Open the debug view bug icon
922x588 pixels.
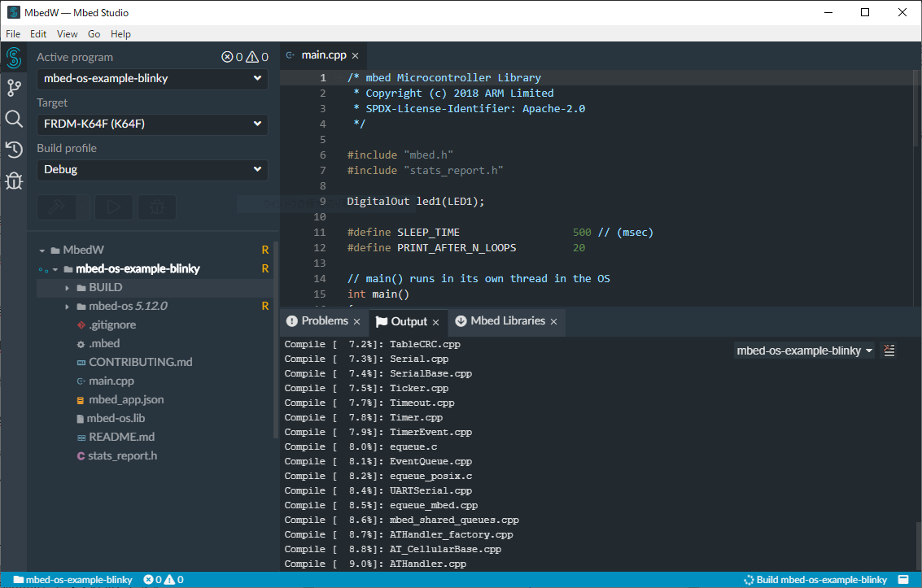pyautogui.click(x=14, y=181)
